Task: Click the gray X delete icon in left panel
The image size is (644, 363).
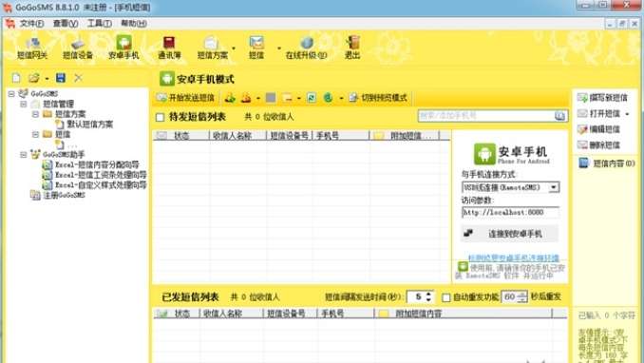Action: point(78,78)
